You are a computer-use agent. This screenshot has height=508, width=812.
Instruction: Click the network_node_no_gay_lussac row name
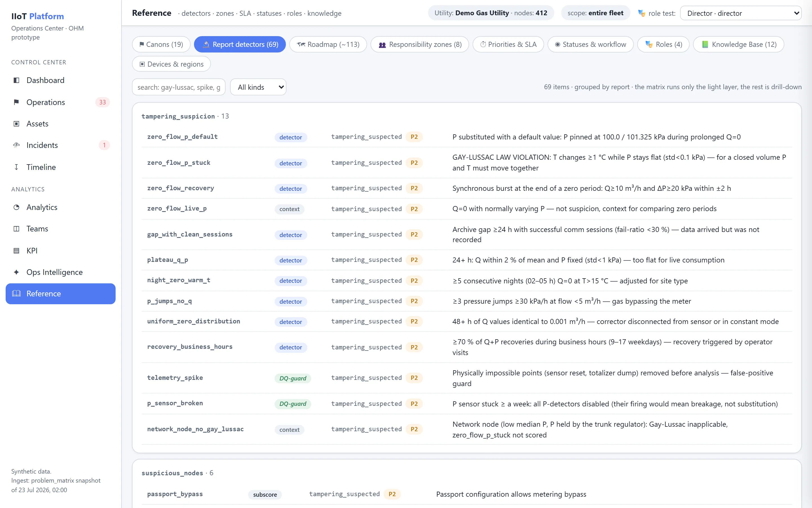[196, 429]
